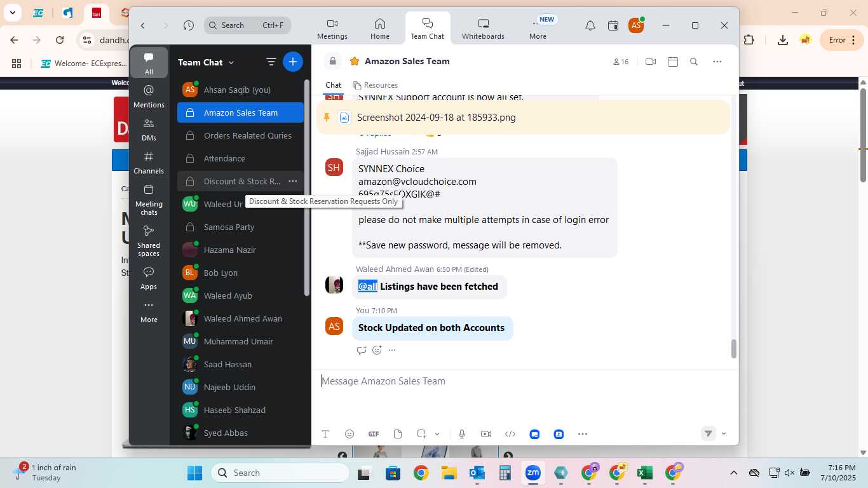Toggle text formatting in message composer
Viewport: 868px width, 488px height.
pos(325,434)
